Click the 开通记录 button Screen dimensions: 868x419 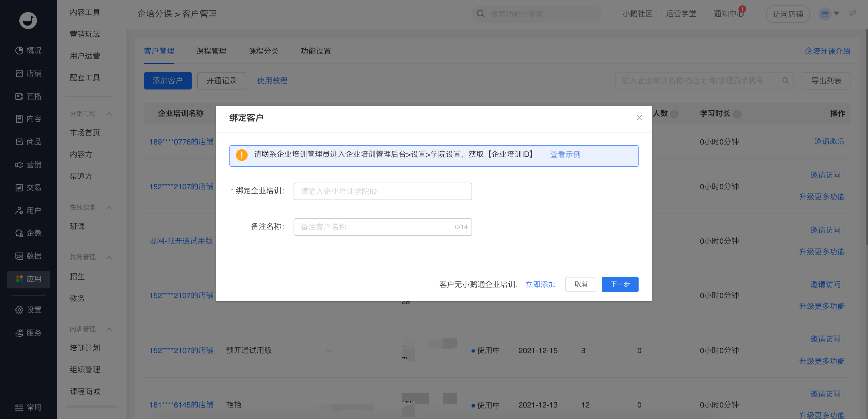point(221,81)
